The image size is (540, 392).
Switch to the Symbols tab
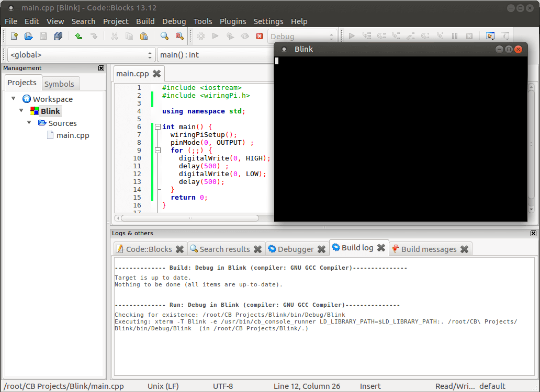pos(59,84)
